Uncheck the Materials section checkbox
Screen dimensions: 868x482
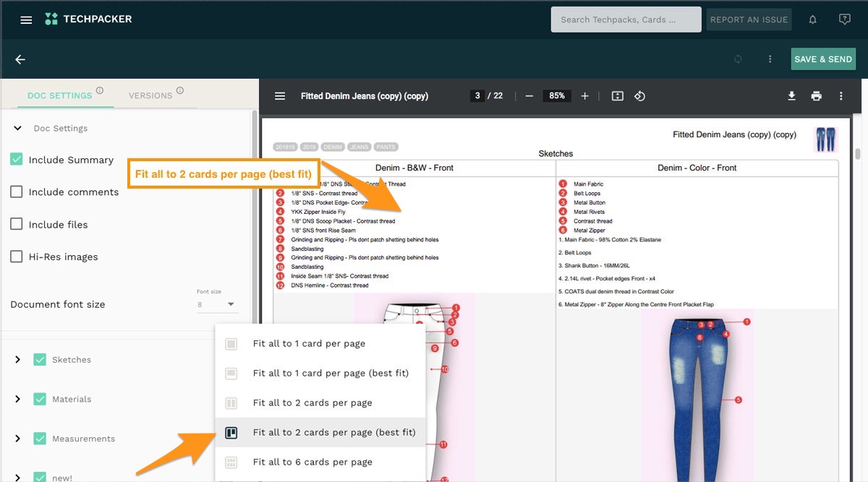click(40, 399)
